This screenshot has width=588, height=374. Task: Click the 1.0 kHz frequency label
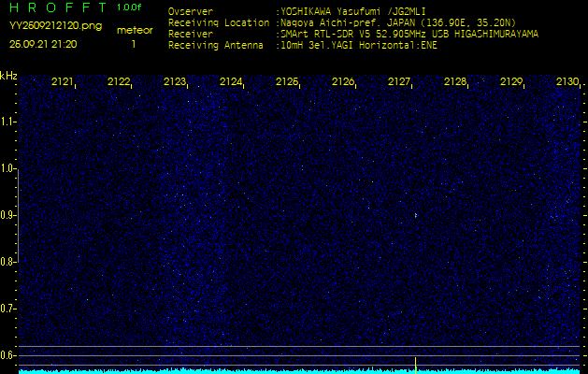tap(7, 168)
